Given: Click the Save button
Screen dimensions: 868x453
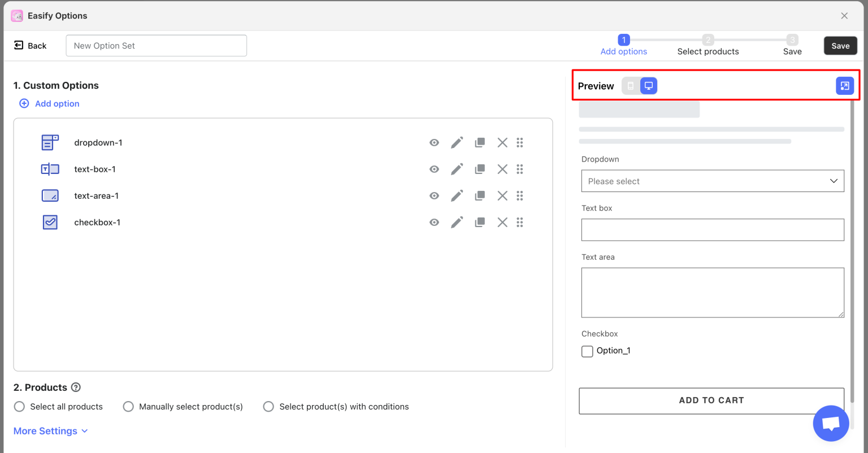Looking at the screenshot, I should [x=840, y=46].
